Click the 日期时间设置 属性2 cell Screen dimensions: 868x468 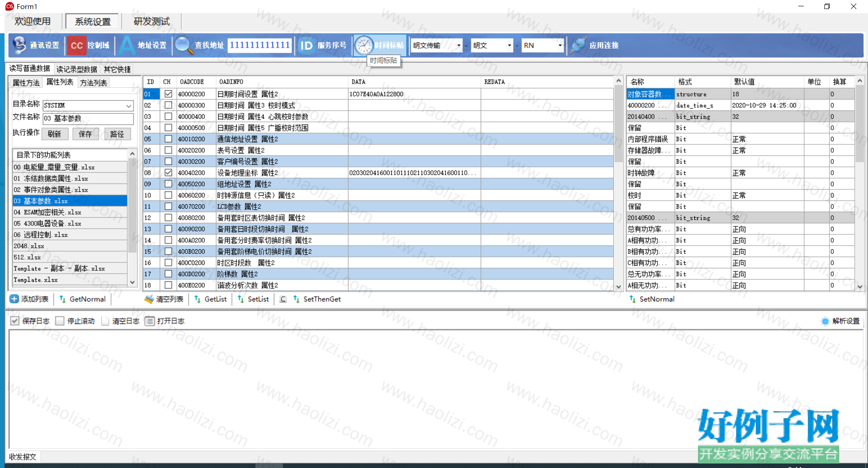point(282,94)
